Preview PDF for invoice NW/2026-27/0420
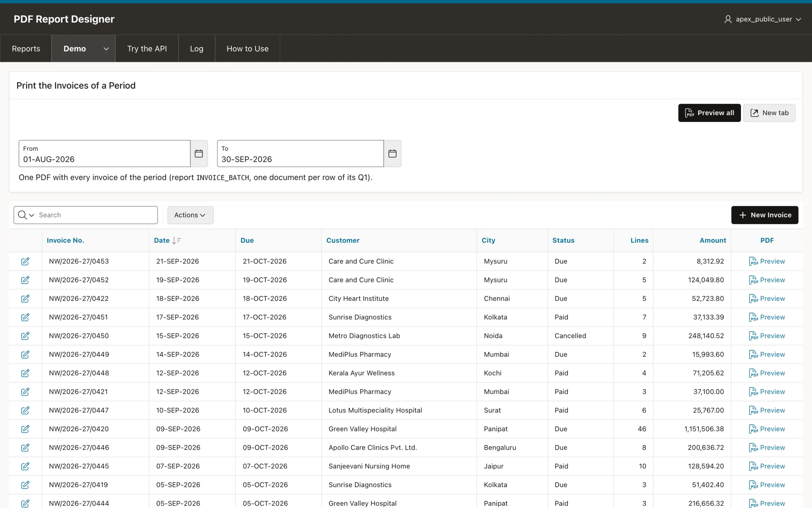 point(767,429)
